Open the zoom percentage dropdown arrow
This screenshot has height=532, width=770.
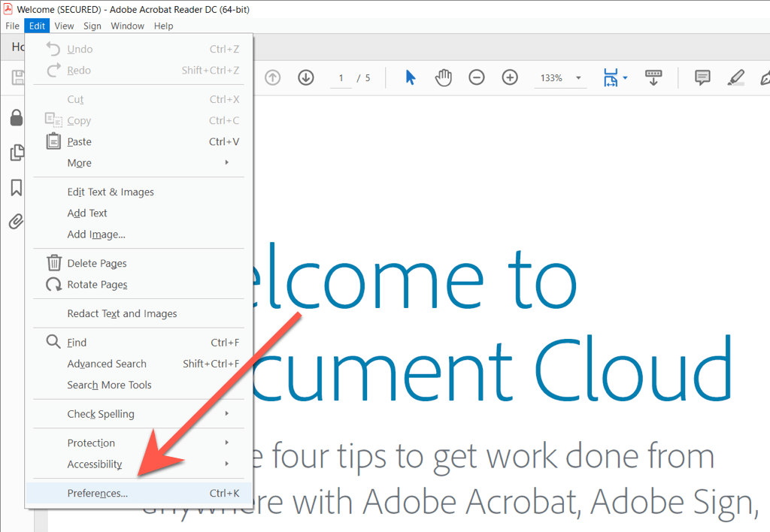pyautogui.click(x=578, y=77)
